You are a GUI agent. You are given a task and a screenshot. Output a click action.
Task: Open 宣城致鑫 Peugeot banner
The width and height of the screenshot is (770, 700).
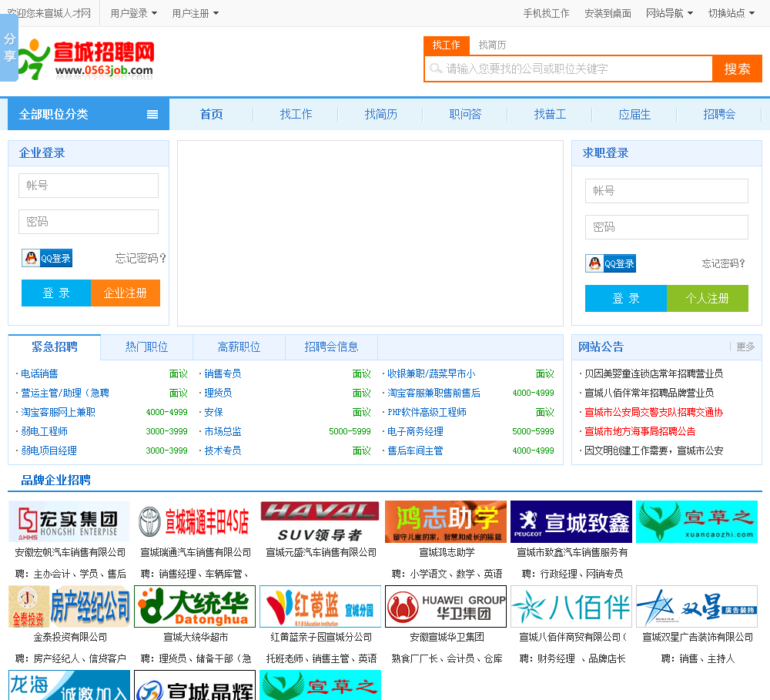point(571,521)
